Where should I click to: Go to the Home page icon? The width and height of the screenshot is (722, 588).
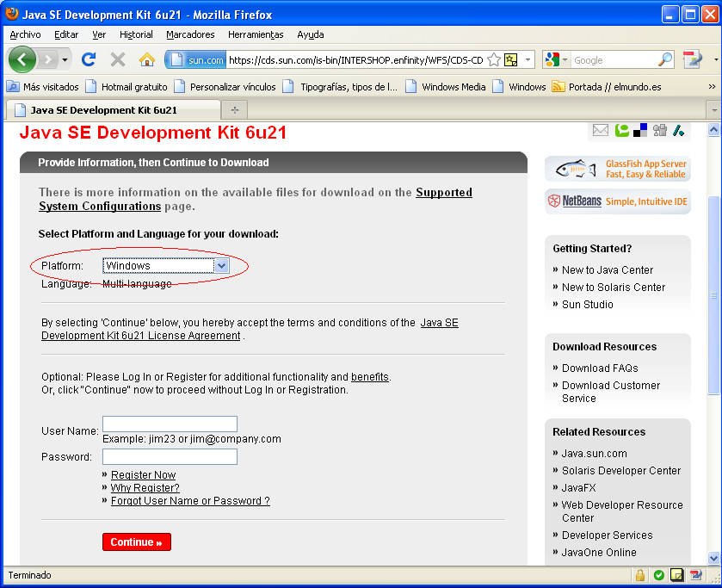[146, 59]
